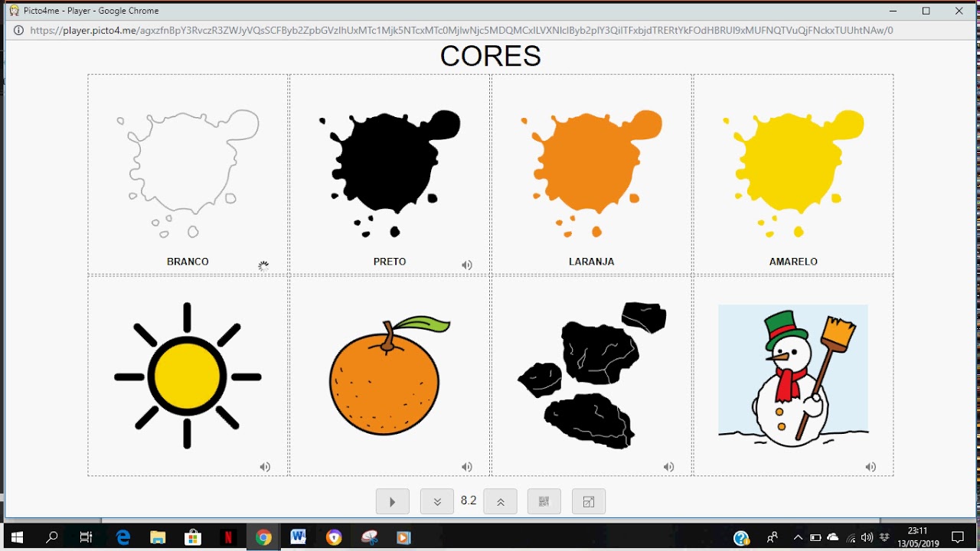
Task: Open the media player app in taskbar
Action: pos(404,537)
